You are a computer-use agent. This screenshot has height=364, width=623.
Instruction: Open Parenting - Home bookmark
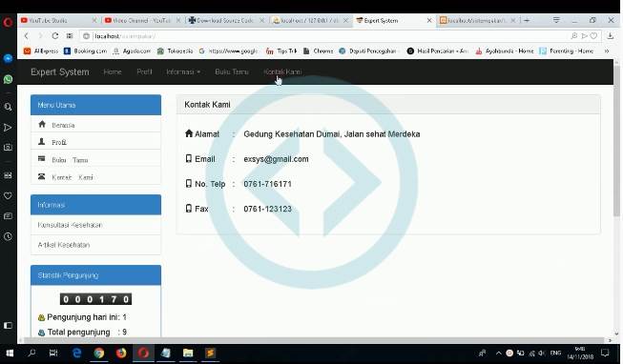pos(567,51)
